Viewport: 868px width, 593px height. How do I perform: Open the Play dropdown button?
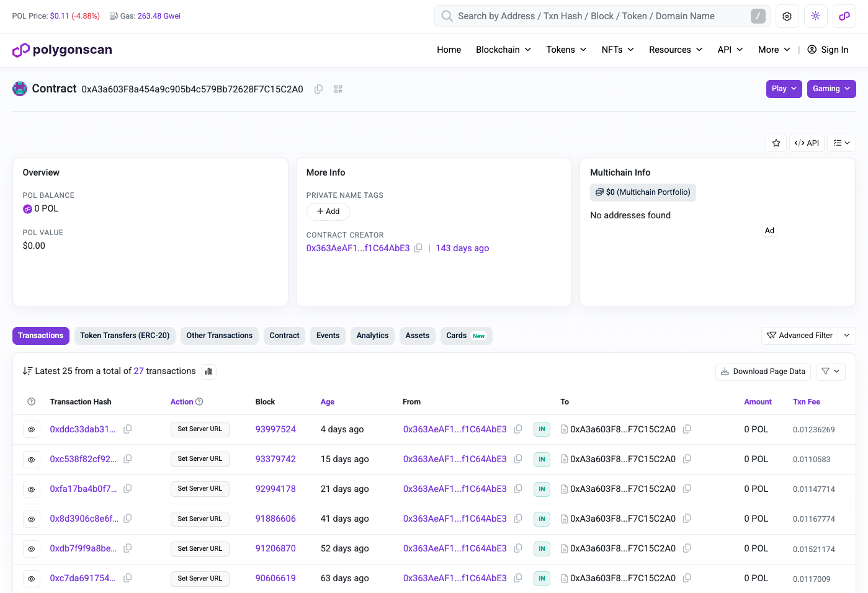784,89
